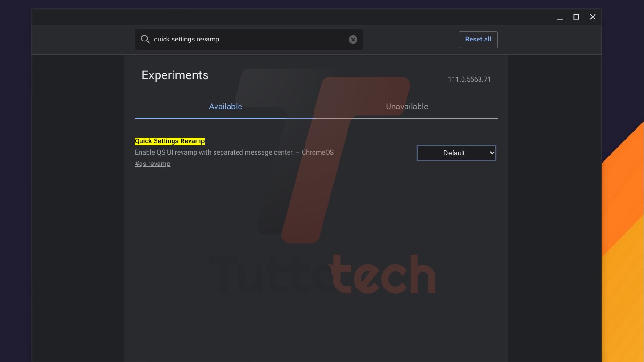Click the empty window title bar
The image size is (644, 362).
click(283, 17)
